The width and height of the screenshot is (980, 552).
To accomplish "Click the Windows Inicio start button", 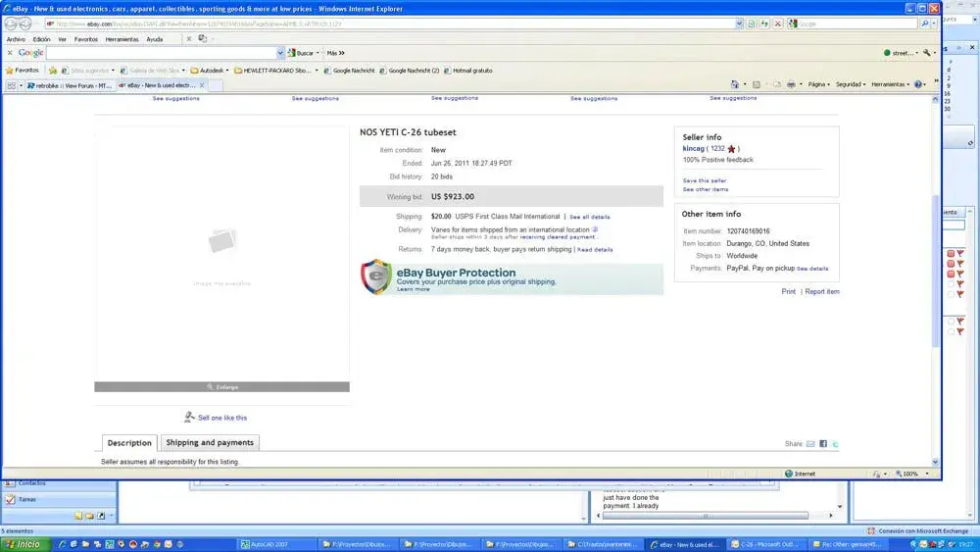I will click(x=26, y=544).
